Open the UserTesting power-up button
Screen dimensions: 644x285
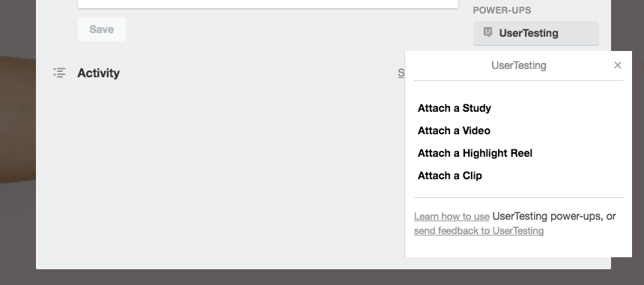(536, 33)
